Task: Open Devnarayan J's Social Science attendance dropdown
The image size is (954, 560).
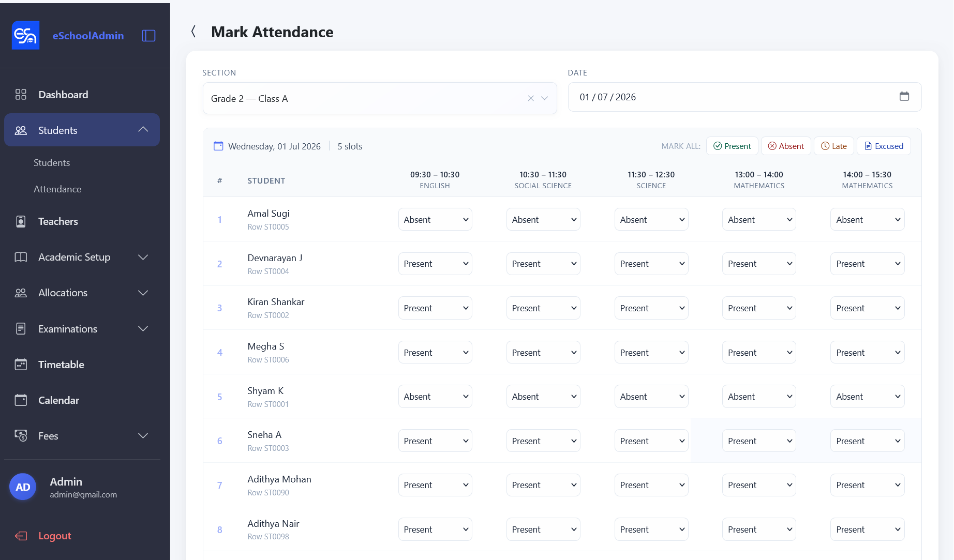Action: [x=543, y=264]
